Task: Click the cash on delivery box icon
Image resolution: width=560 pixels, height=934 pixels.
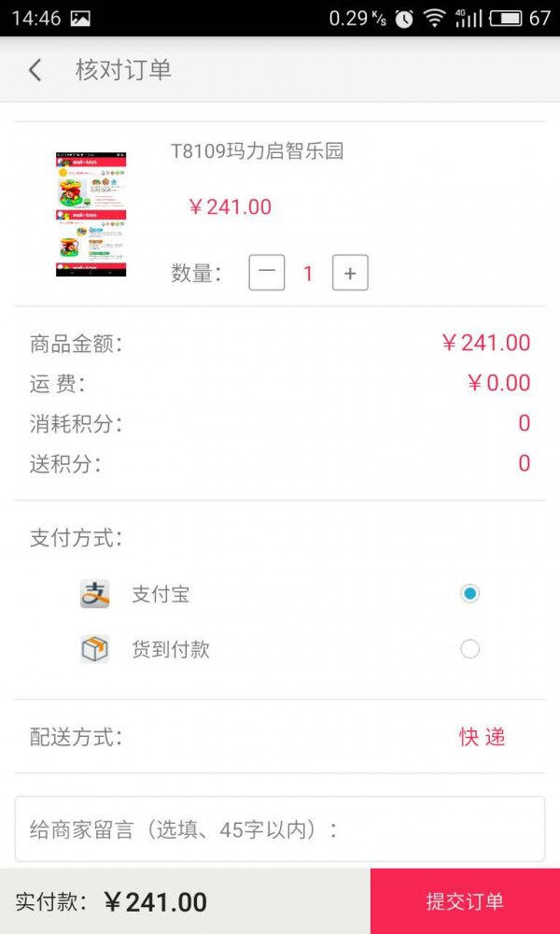Action: pyautogui.click(x=94, y=649)
